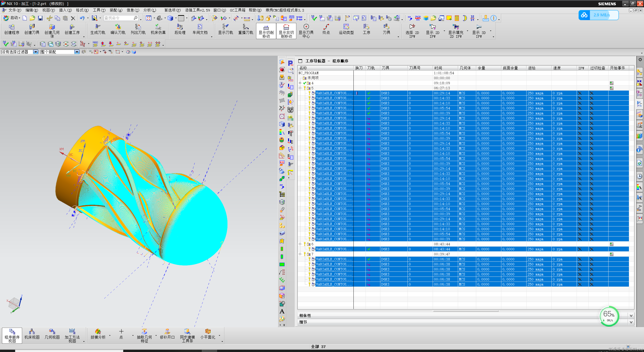Click the 拔模分析 (Draft Analysis) icon
Viewport: 644px width, 352px height.
98,334
